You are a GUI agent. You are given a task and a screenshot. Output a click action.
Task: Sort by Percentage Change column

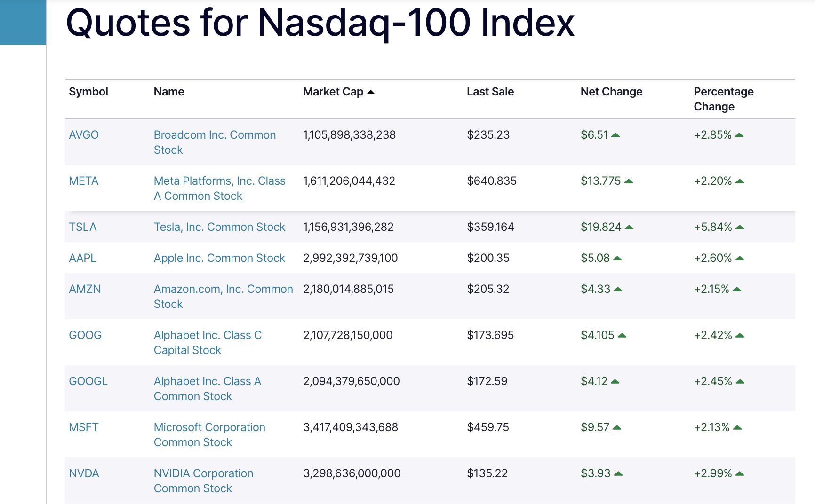click(x=723, y=99)
